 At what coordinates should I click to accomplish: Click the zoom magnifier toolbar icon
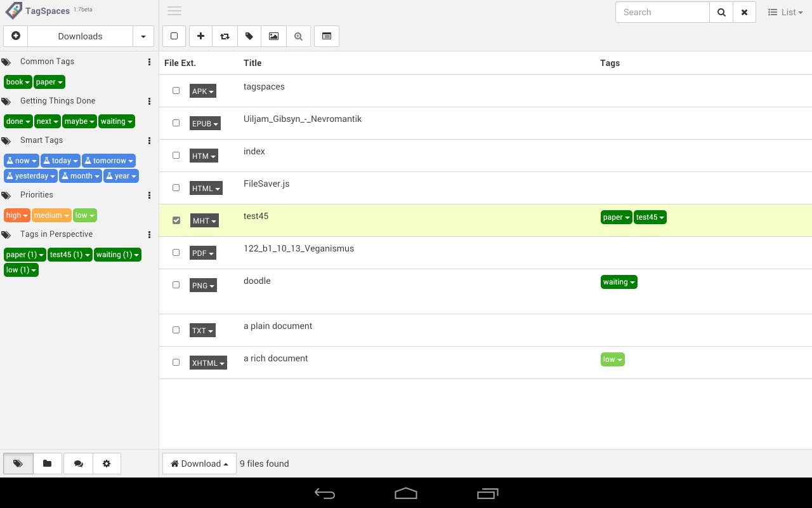pyautogui.click(x=298, y=36)
